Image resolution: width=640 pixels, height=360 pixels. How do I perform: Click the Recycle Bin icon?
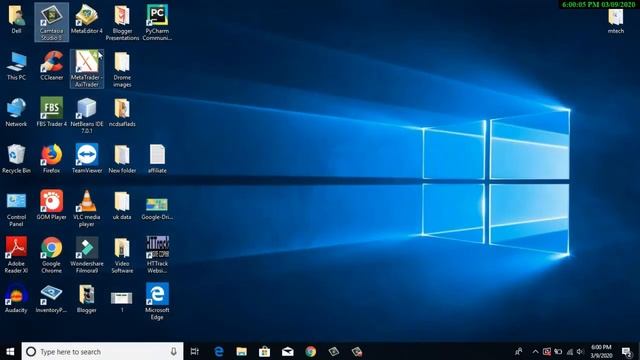pyautogui.click(x=16, y=159)
